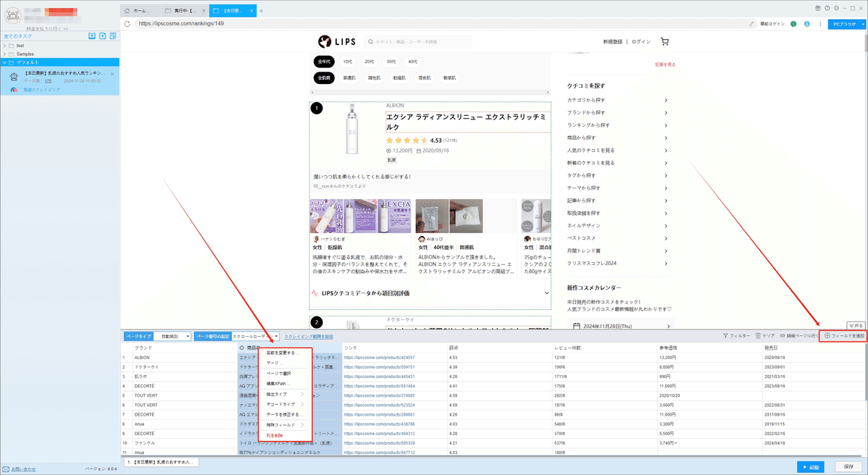Screen dimensions: 868x475
Task: Select the 普通肌 skin type filter
Action: (351, 77)
